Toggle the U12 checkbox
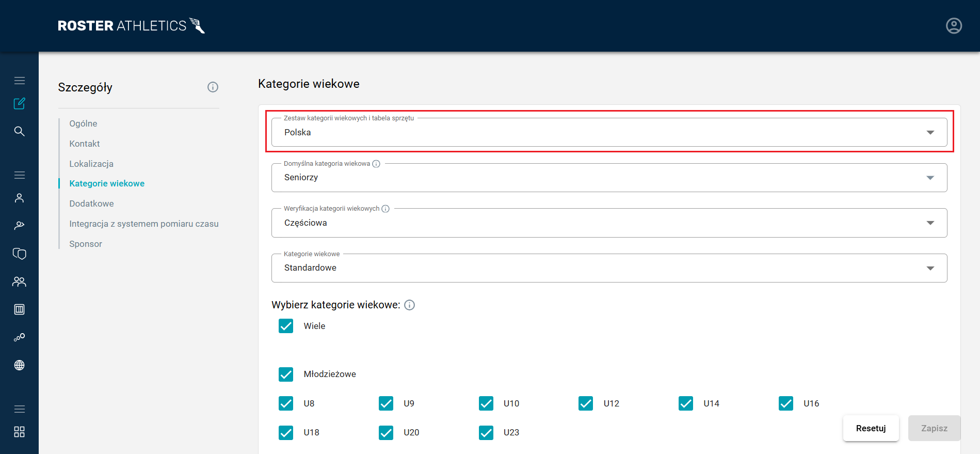 (586, 403)
